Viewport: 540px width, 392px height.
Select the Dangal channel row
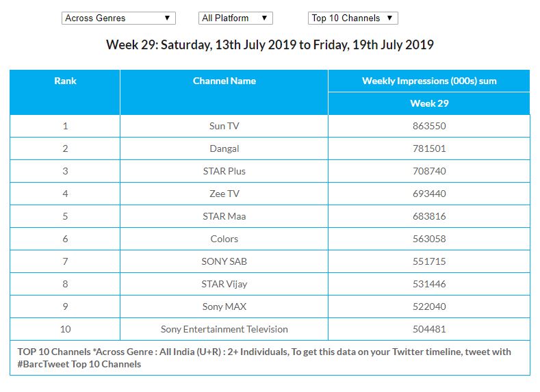point(224,148)
